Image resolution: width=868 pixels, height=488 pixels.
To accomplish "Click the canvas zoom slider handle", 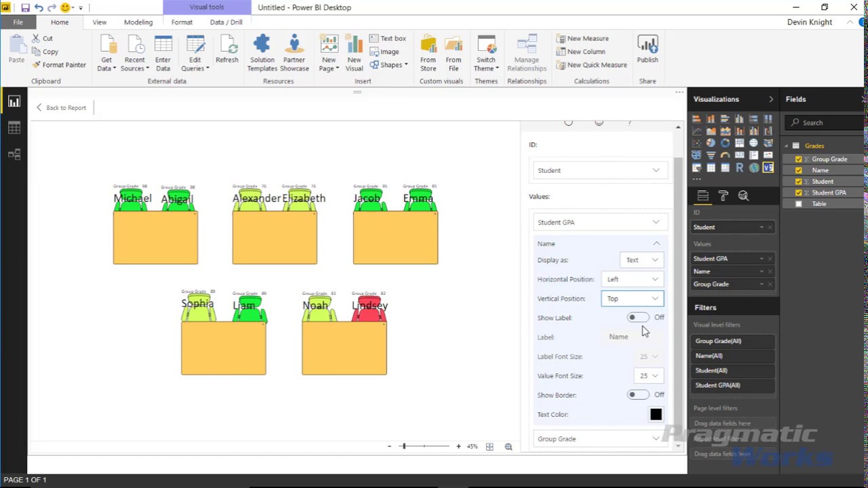I will coord(403,446).
